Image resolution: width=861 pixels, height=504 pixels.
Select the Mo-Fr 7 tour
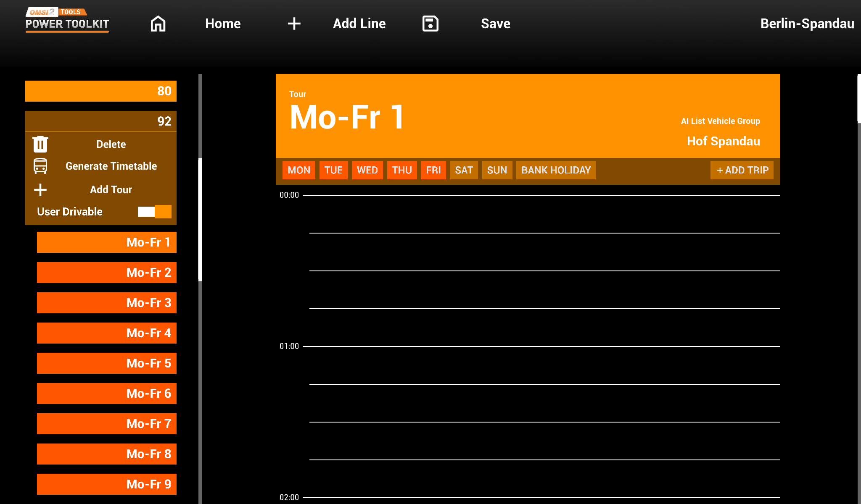[x=107, y=424]
